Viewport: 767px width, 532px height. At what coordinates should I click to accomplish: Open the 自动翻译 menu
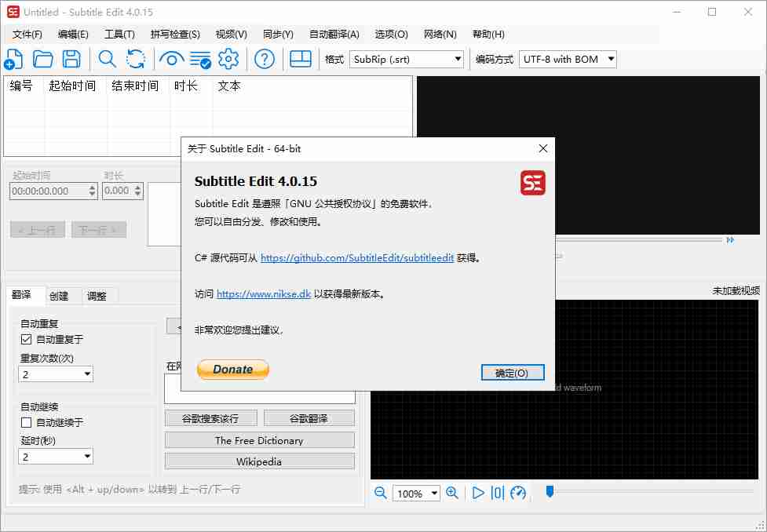click(334, 34)
